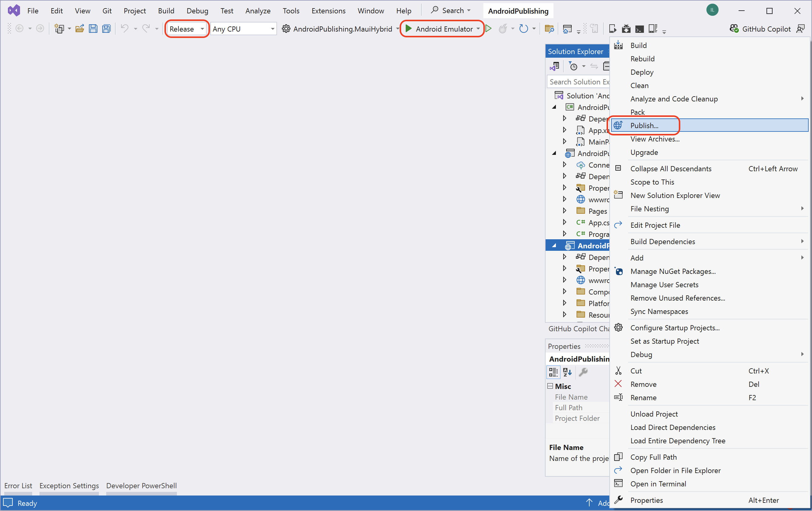Choose Rebuild from the context menu
This screenshot has width=812, height=511.
tap(709, 59)
